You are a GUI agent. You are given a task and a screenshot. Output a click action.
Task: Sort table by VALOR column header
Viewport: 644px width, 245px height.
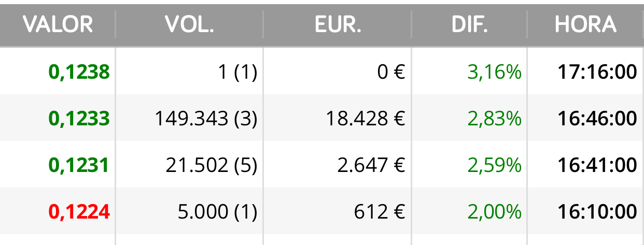58,24
